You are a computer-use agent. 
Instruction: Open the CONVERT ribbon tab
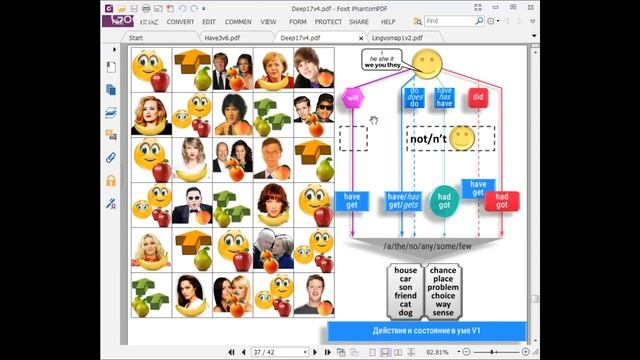(x=180, y=22)
